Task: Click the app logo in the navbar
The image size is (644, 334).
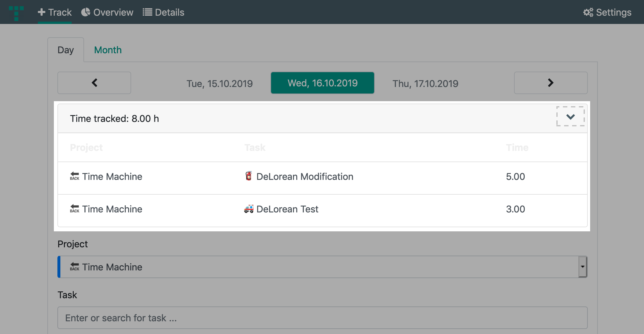Action: coord(16,13)
